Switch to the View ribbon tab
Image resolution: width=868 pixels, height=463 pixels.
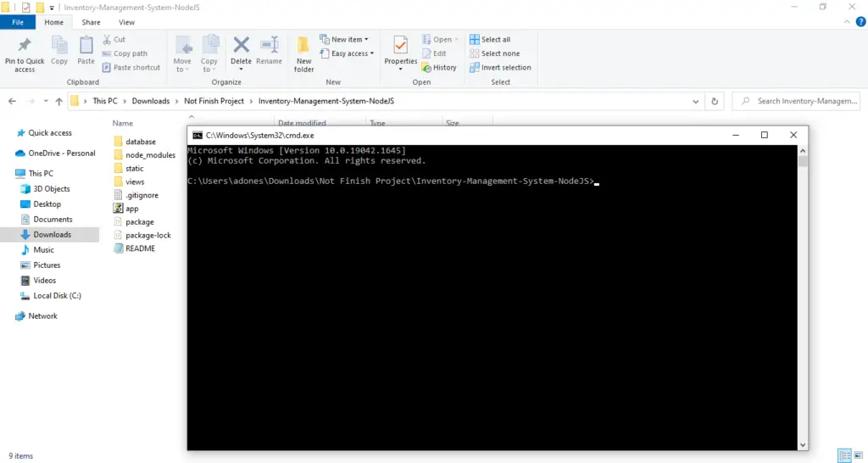pyautogui.click(x=126, y=22)
